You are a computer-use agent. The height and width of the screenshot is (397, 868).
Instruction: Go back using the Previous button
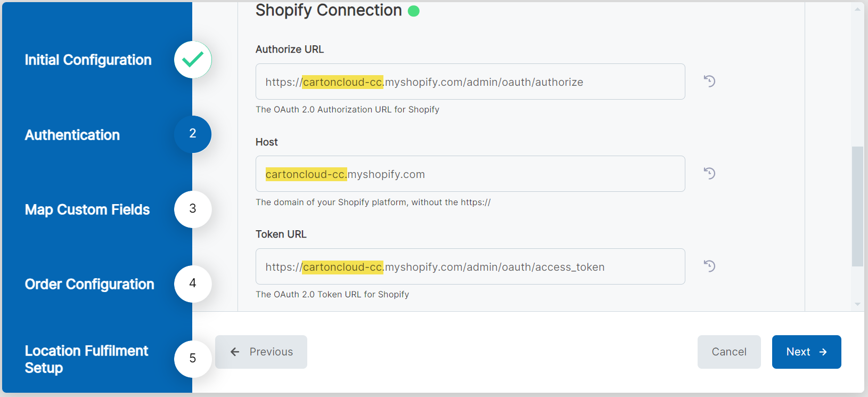coord(261,352)
